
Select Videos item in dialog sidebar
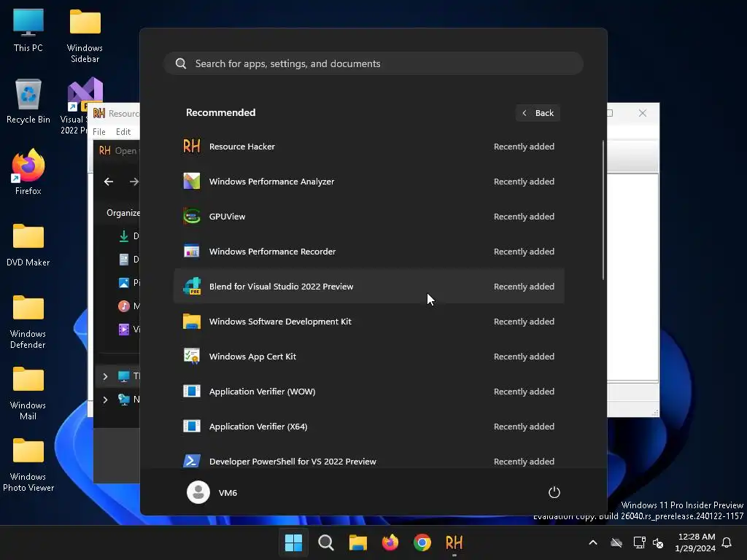[x=128, y=329]
